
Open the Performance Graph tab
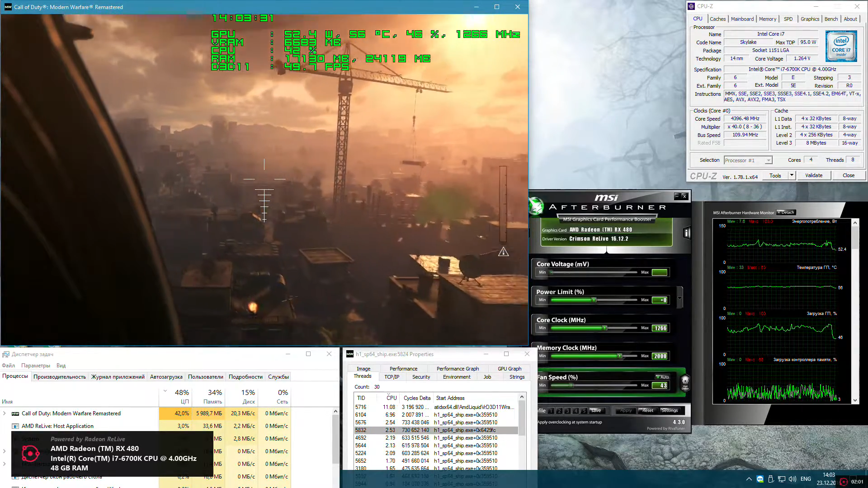[458, 369]
